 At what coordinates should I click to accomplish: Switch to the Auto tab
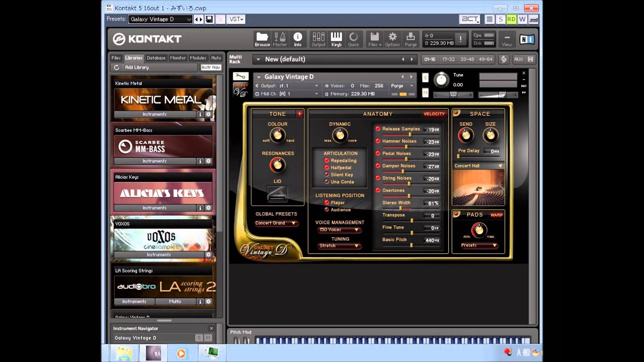216,58
